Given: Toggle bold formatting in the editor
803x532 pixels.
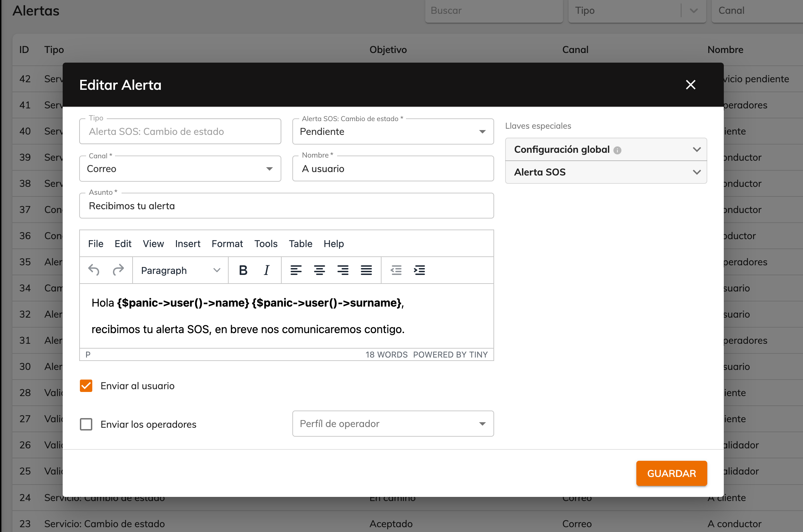Looking at the screenshot, I should 243,270.
